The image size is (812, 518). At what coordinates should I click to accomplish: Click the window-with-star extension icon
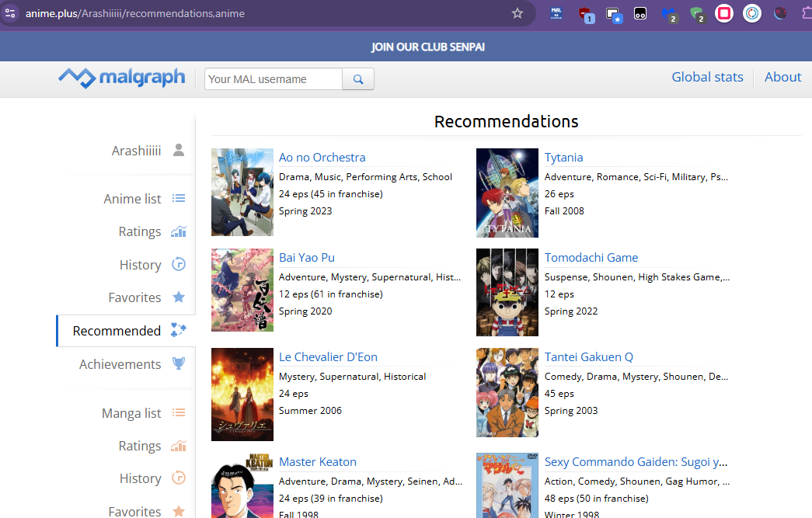click(614, 15)
